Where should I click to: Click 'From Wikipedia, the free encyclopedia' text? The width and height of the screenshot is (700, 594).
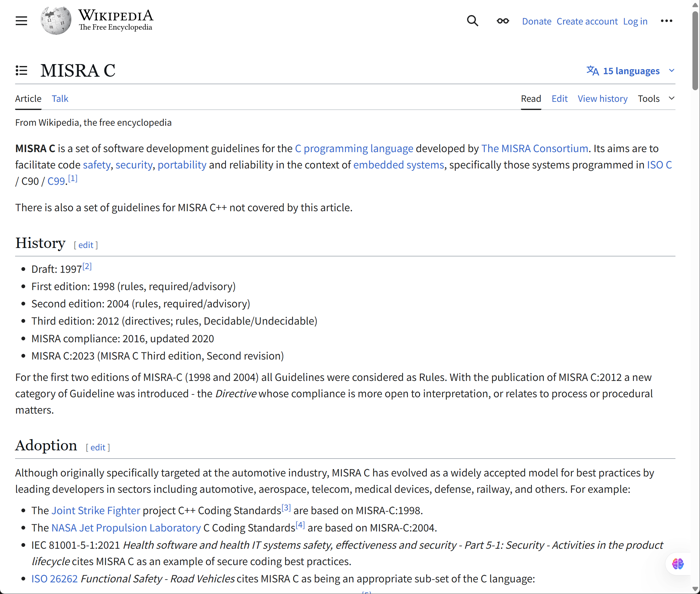click(93, 123)
